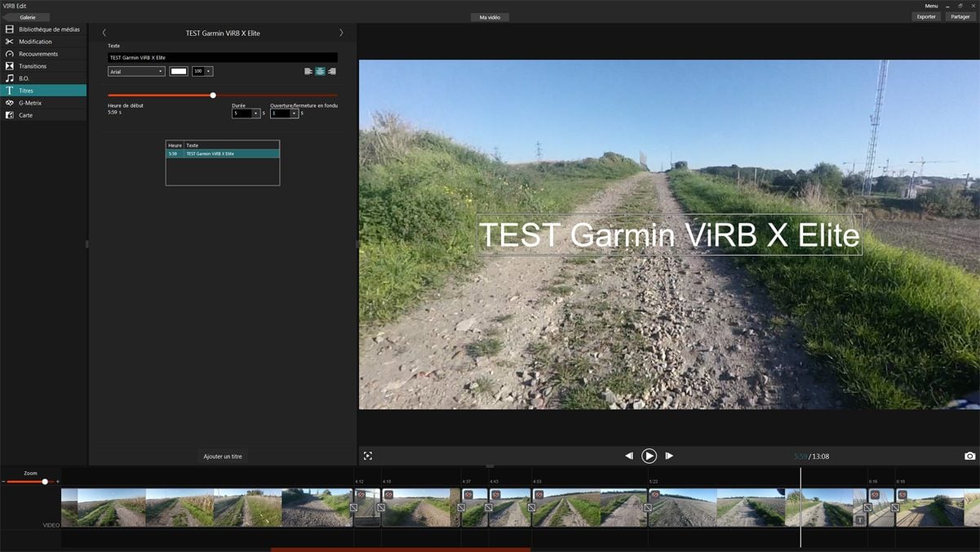
Task: Click the Partager button
Action: coord(960,16)
